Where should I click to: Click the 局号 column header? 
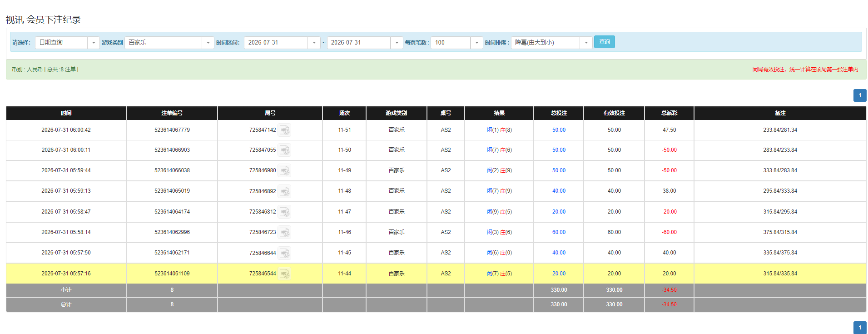point(270,113)
